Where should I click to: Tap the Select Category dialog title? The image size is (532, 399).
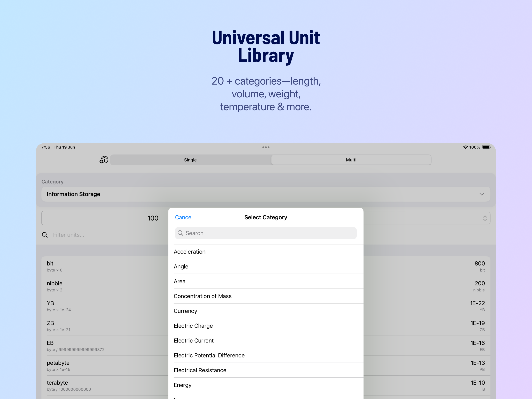pyautogui.click(x=266, y=217)
